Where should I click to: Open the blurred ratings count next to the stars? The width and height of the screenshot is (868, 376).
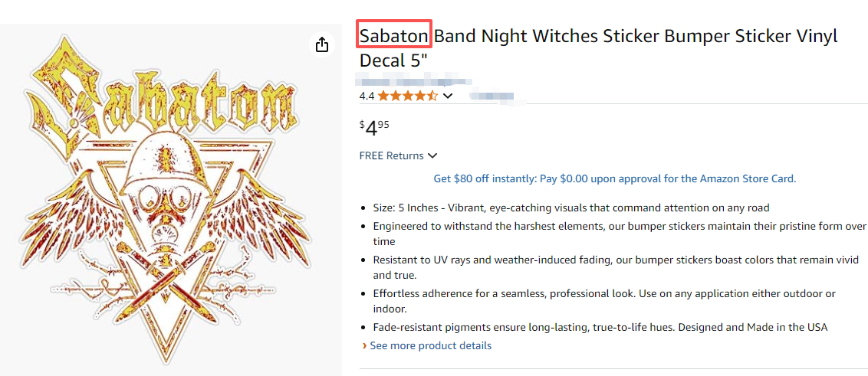point(491,96)
